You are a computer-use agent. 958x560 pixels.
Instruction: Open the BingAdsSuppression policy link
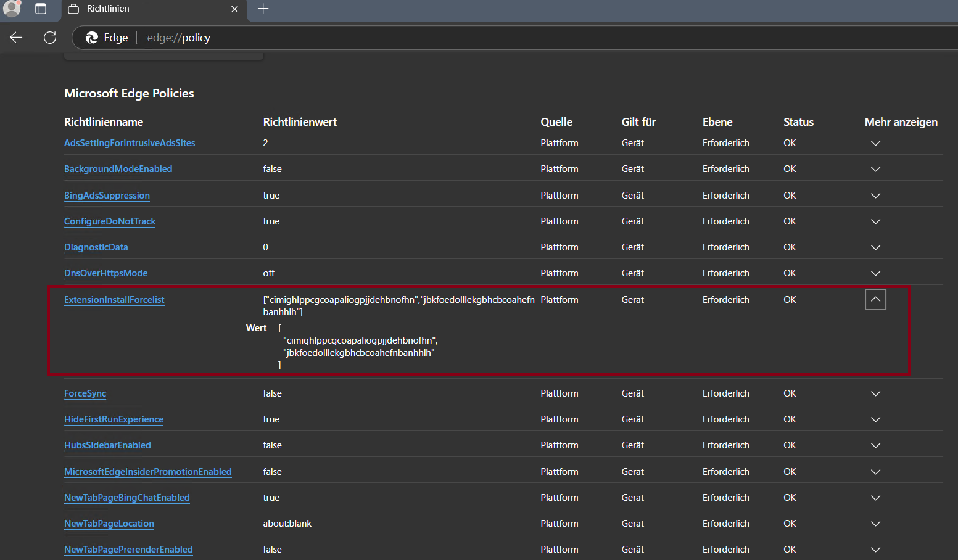[107, 196]
